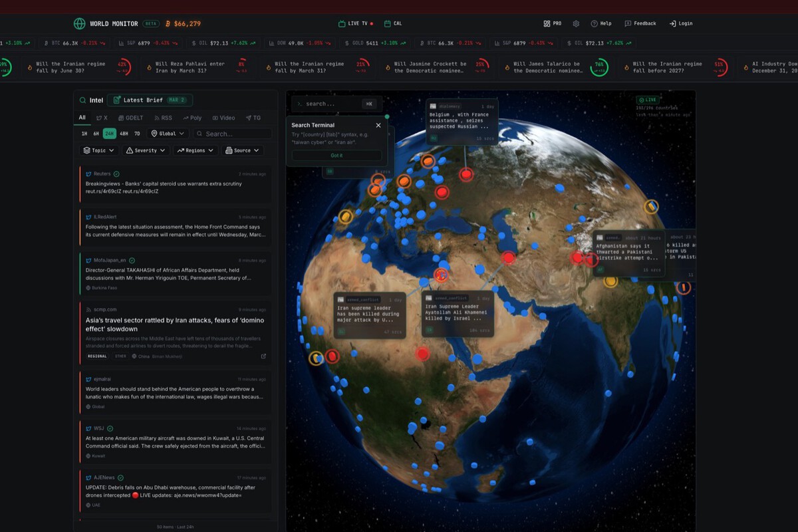Open external link on scmp.com article
Screen dimensions: 798x532
[x=263, y=356]
